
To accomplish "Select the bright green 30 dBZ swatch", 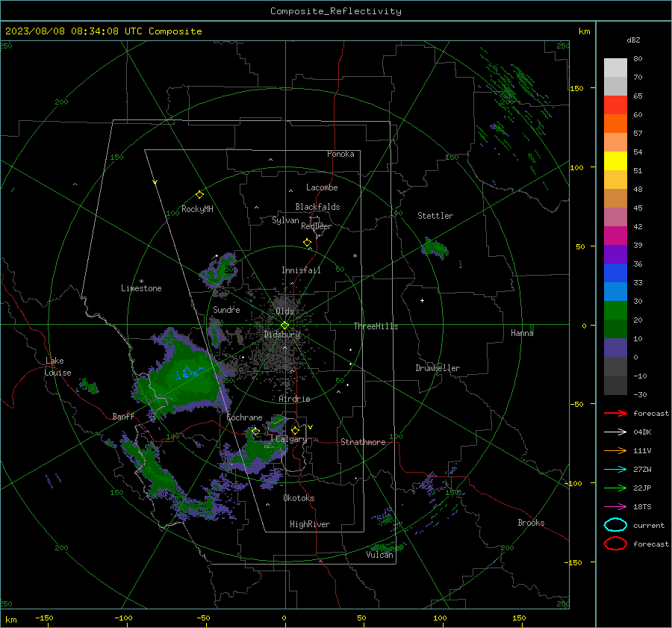I will click(615, 310).
